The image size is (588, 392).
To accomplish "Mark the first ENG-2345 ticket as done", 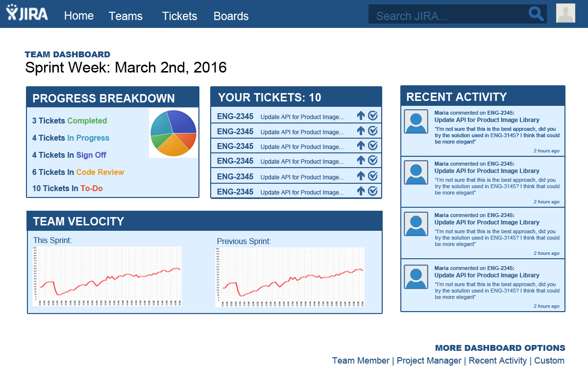I will click(x=373, y=116).
